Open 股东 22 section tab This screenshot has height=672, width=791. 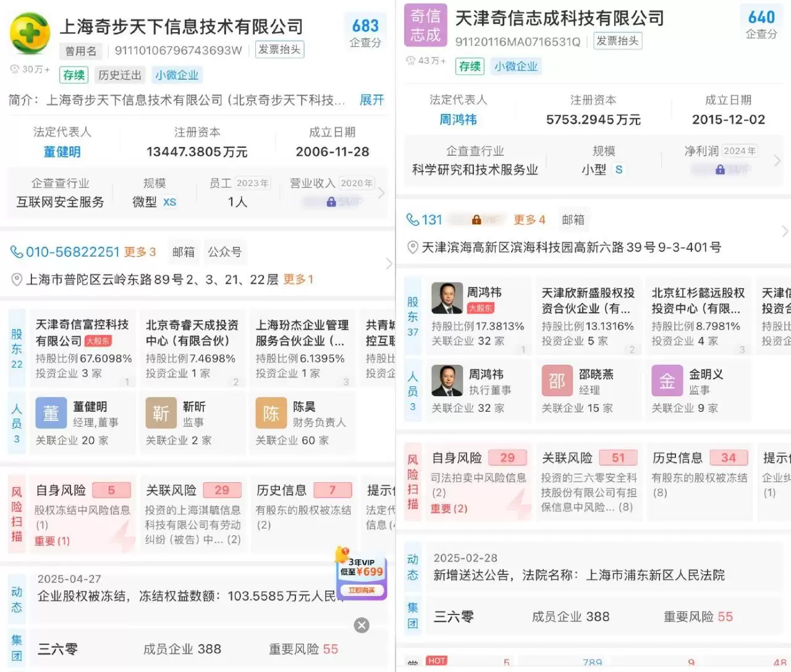point(17,348)
